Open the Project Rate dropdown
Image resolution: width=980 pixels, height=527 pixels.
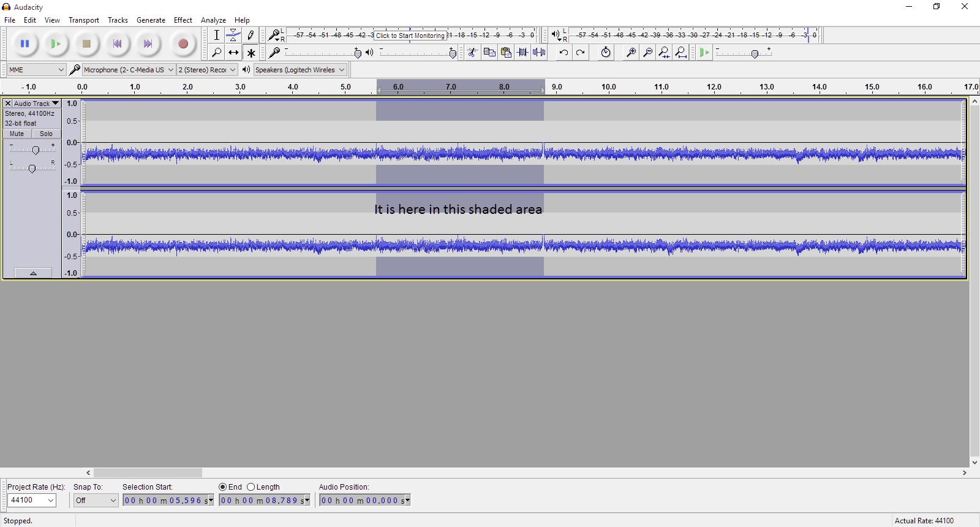pyautogui.click(x=32, y=501)
